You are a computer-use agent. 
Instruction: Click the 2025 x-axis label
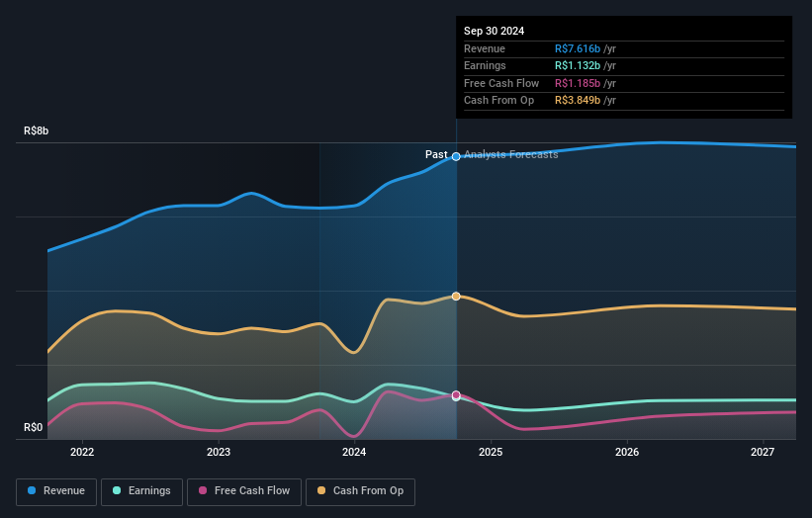pyautogui.click(x=491, y=453)
